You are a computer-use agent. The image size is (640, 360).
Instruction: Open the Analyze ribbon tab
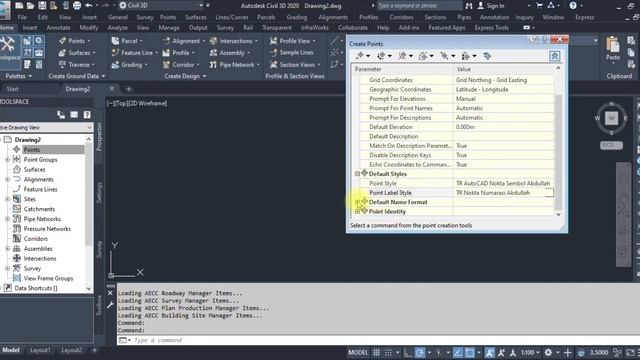tap(118, 28)
